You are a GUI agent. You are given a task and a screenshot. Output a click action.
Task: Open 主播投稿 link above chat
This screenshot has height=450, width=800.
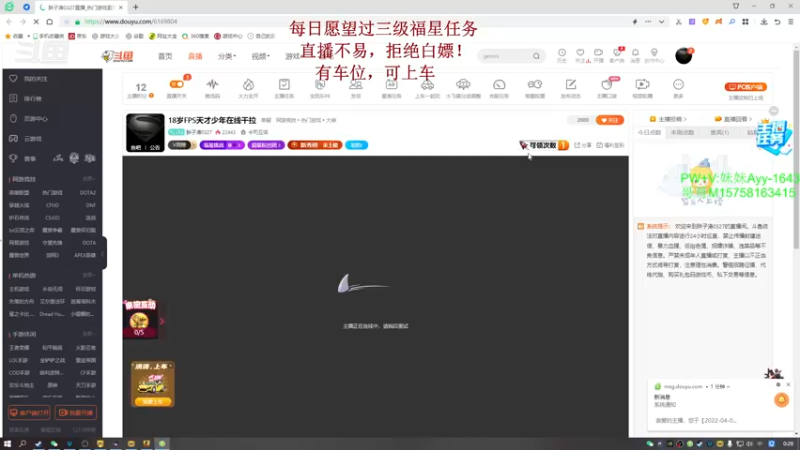(668, 119)
